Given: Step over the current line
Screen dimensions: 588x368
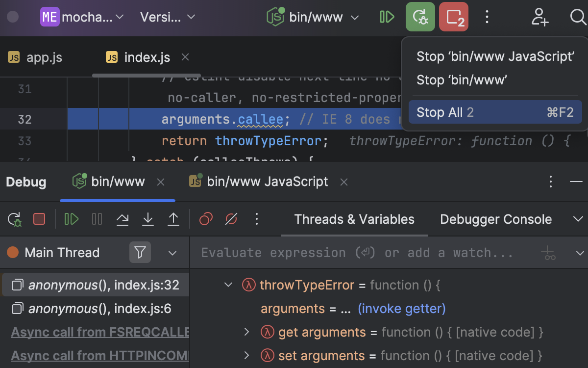Looking at the screenshot, I should (122, 219).
